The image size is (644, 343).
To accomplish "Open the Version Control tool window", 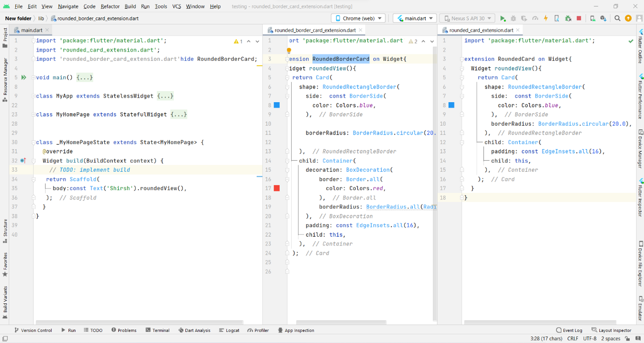I will (33, 330).
